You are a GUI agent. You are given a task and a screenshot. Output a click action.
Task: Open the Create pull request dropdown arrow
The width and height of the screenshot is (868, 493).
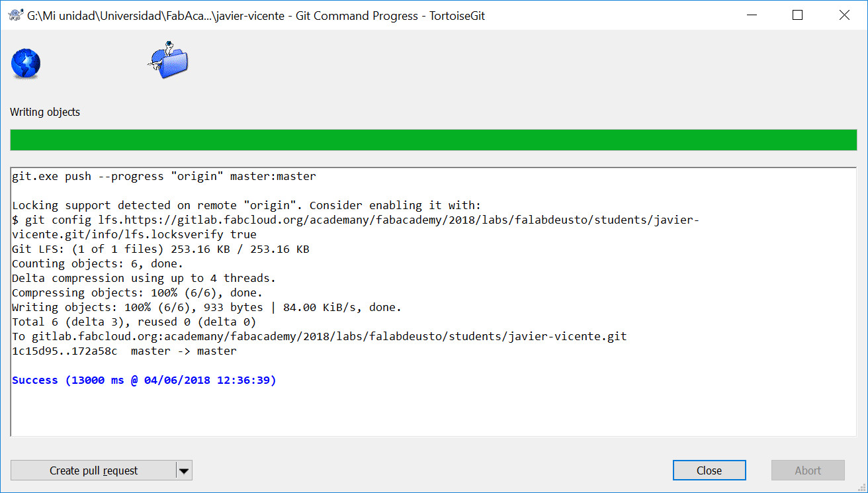(185, 471)
